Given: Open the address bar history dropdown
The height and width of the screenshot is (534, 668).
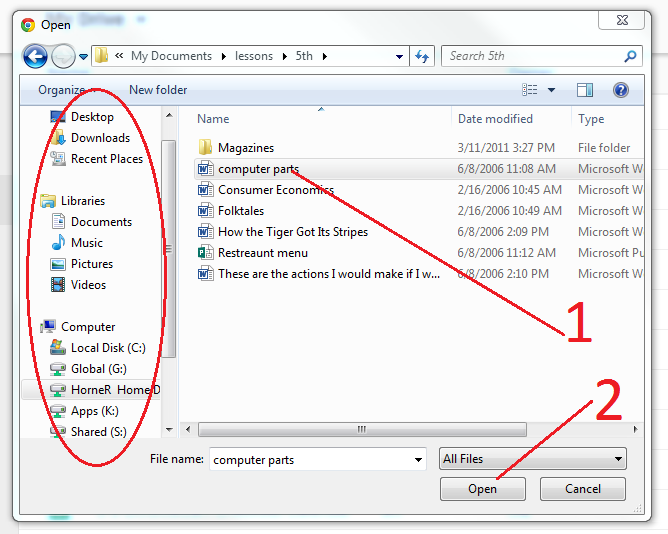Looking at the screenshot, I should click(399, 56).
